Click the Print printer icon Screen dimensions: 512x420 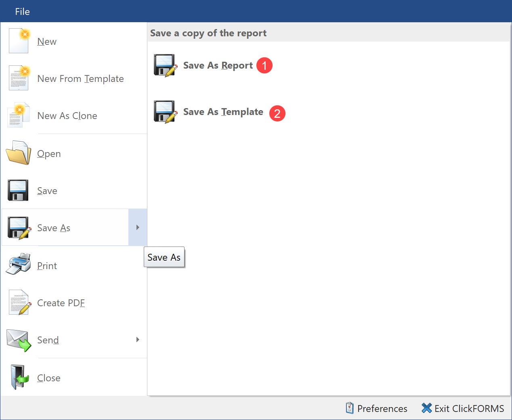(x=19, y=265)
